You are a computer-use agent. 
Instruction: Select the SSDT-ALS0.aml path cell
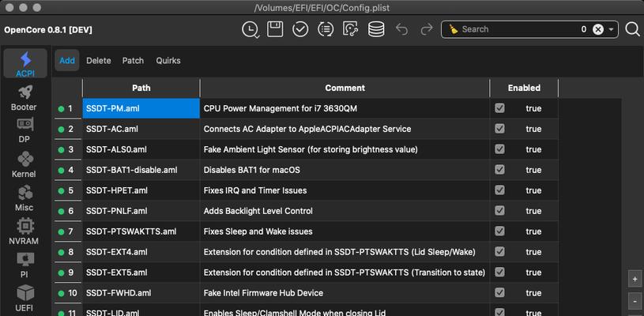coord(141,149)
